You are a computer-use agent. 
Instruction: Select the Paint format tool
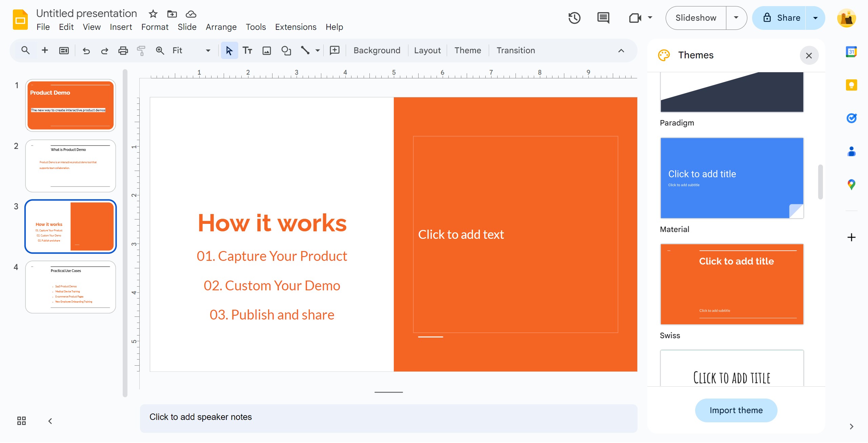[x=141, y=51]
